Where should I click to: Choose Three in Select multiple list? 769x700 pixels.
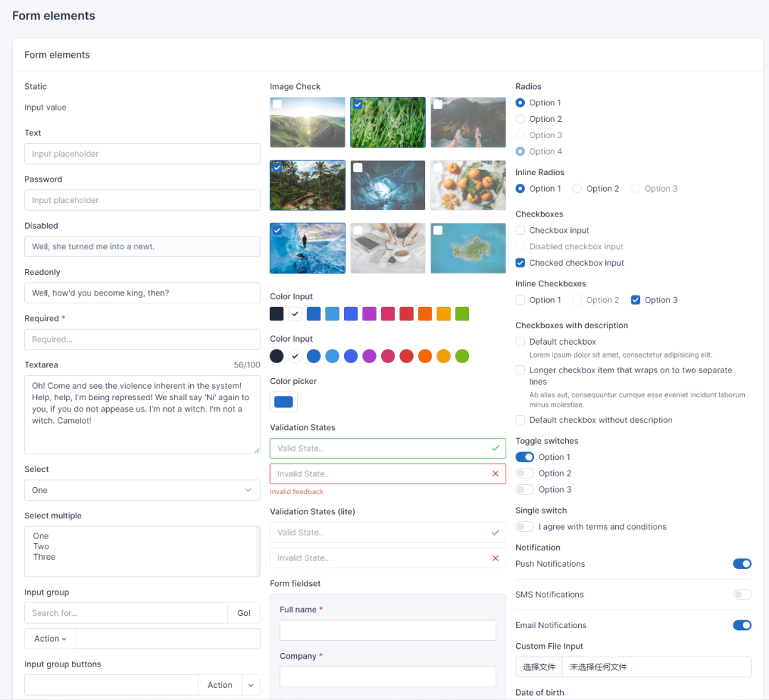pyautogui.click(x=44, y=557)
